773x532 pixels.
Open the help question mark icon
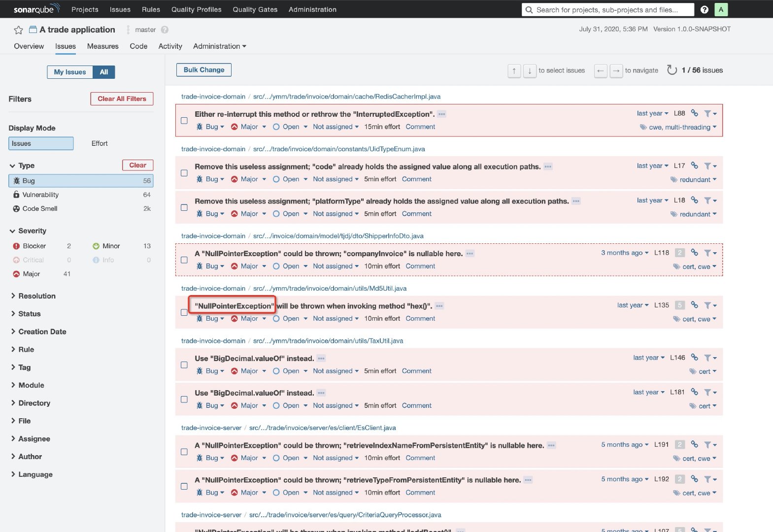(705, 9)
